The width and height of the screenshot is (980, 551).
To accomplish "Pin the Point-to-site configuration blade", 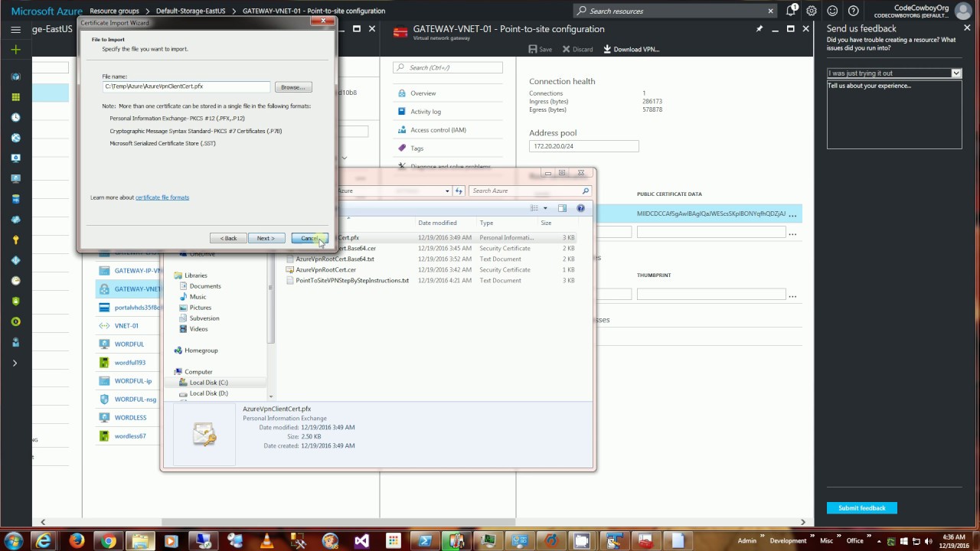I will pyautogui.click(x=759, y=29).
